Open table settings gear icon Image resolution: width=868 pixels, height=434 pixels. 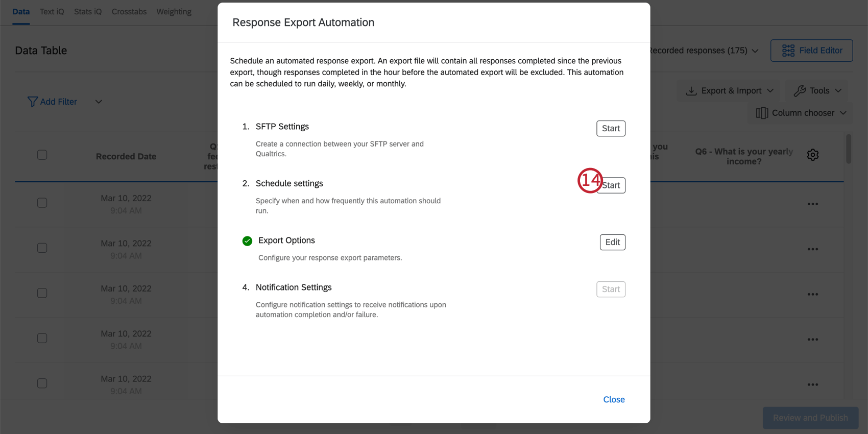click(x=813, y=155)
